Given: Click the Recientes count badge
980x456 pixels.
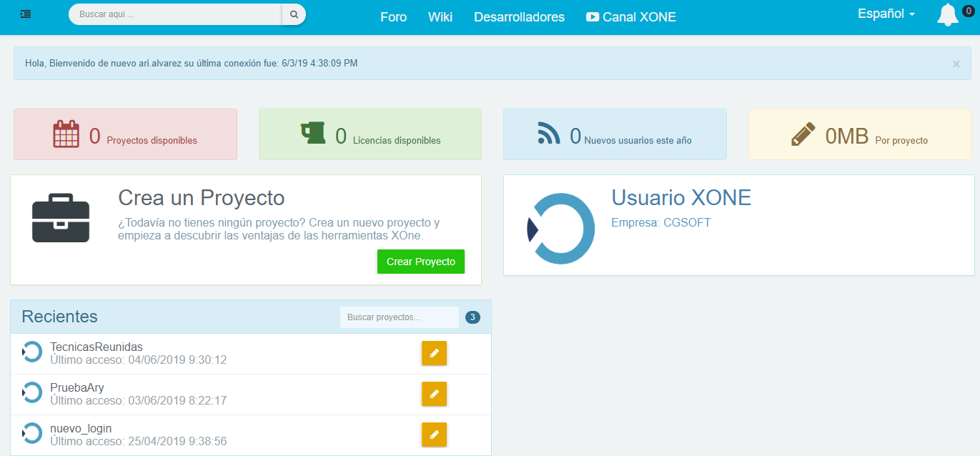Looking at the screenshot, I should tap(472, 317).
